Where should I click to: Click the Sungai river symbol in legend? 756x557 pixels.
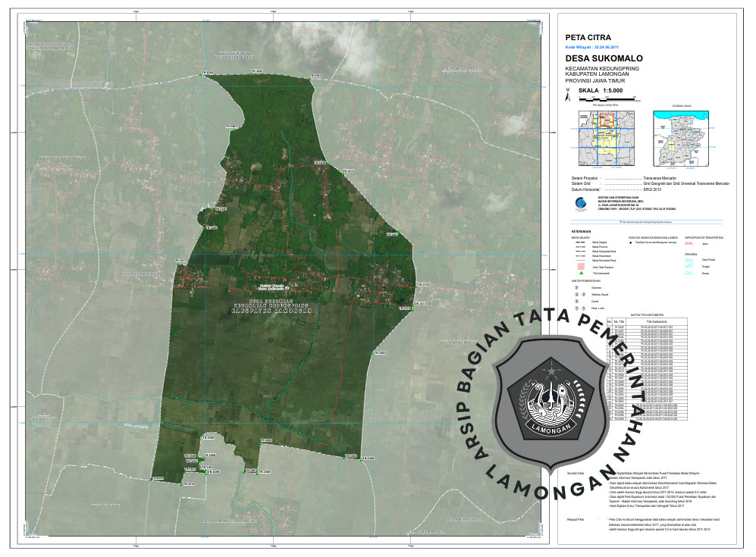tap(689, 268)
